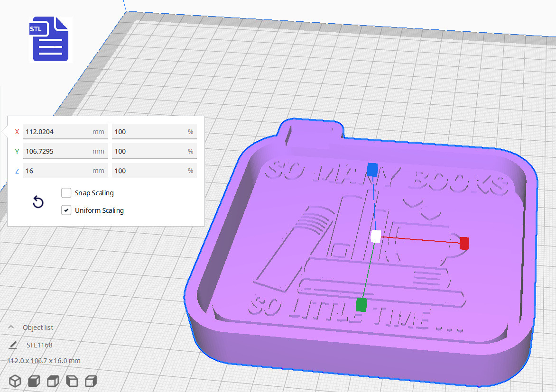Click the X dimension field showing 112.0204

[x=65, y=131]
